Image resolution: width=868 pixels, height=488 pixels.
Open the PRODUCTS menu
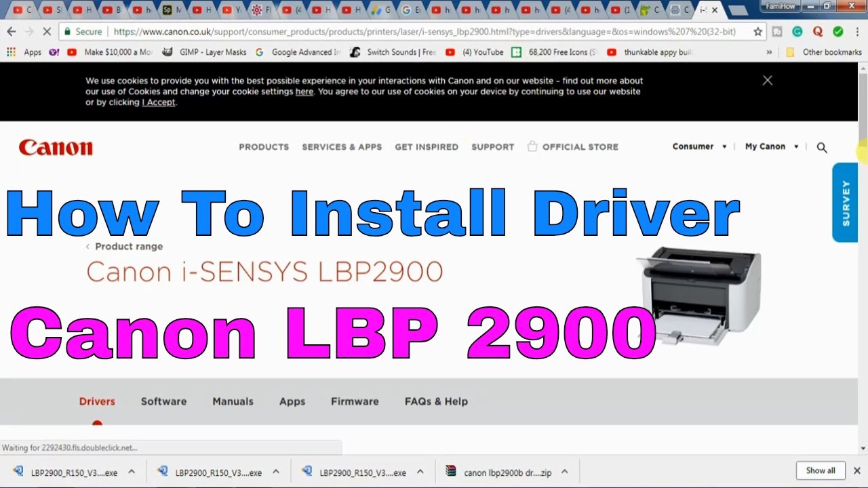click(264, 147)
